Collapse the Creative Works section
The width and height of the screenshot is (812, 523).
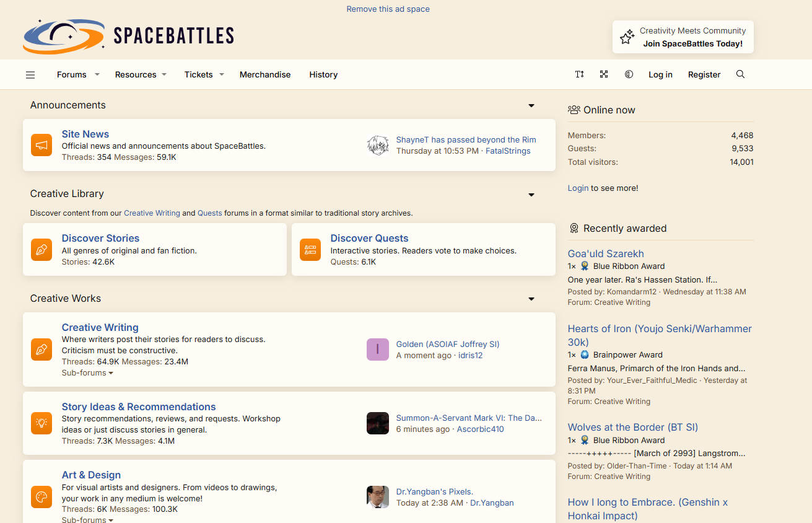click(531, 299)
